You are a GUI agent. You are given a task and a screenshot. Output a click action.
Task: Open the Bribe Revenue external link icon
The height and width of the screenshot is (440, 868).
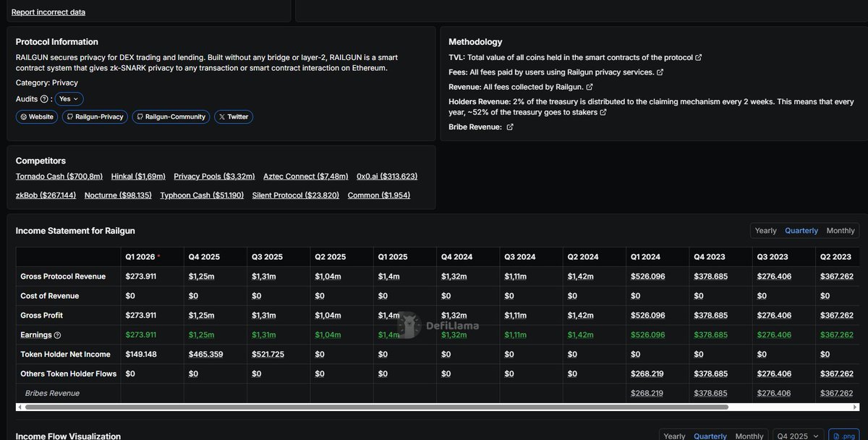(x=509, y=127)
